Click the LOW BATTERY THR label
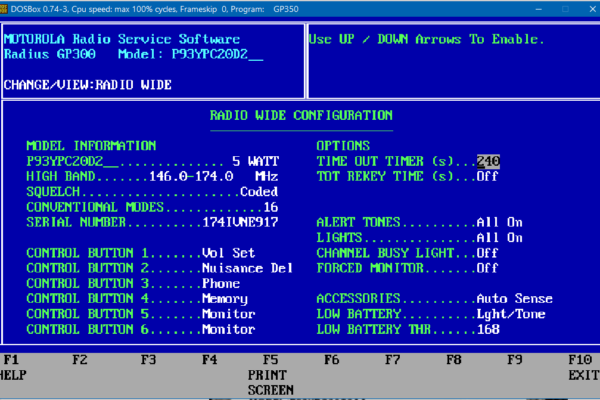 click(373, 329)
